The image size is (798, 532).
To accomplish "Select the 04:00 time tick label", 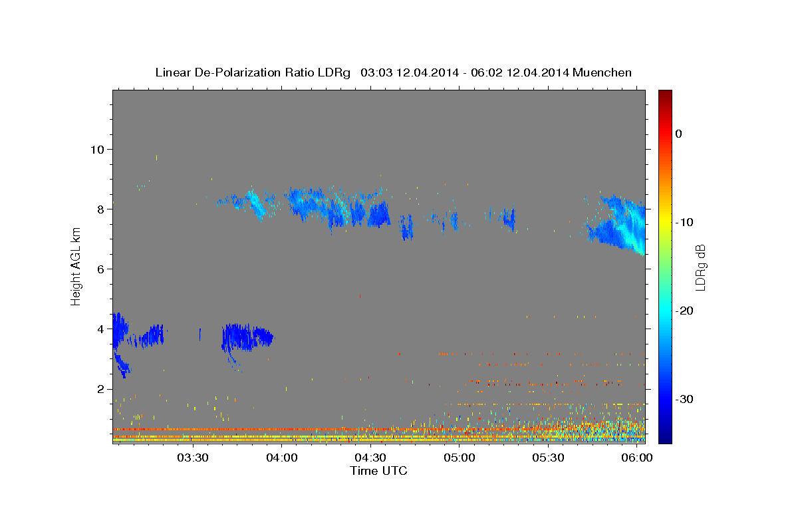I will pos(282,458).
